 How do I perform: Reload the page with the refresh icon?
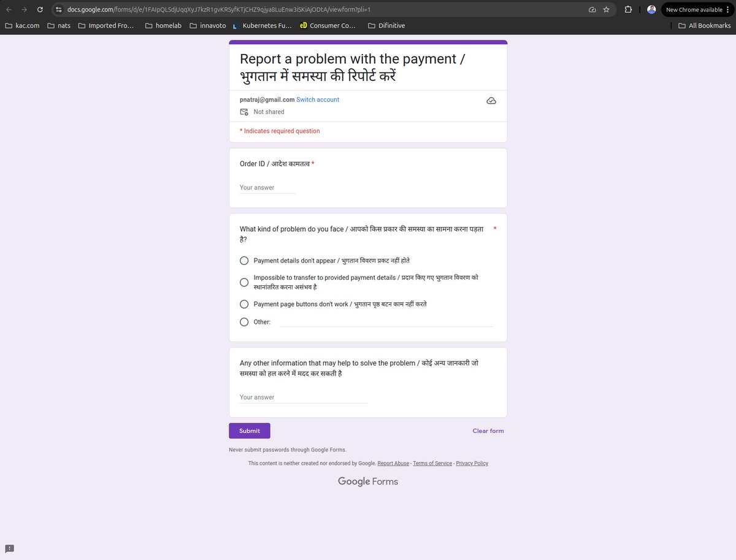pyautogui.click(x=40, y=10)
